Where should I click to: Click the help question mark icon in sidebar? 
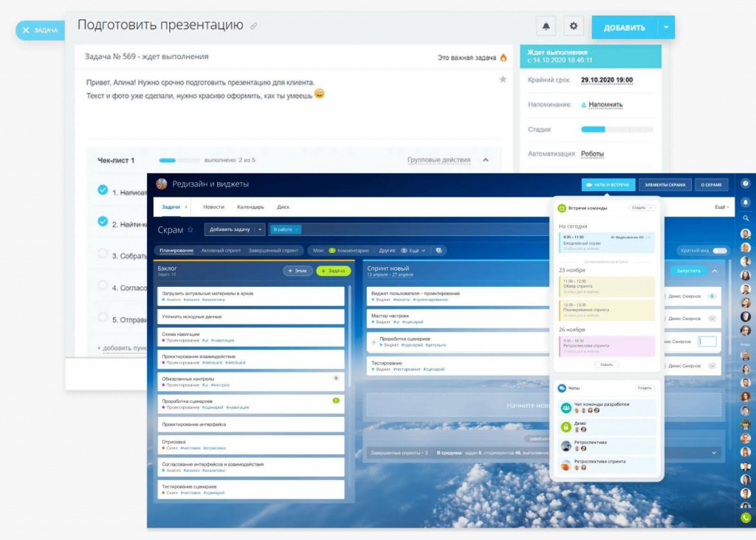(x=745, y=184)
